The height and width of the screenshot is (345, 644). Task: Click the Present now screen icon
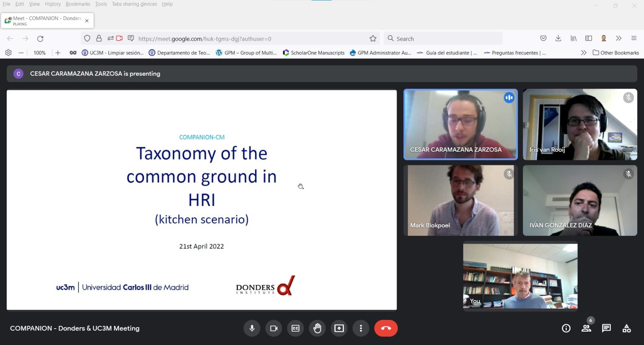click(x=339, y=328)
